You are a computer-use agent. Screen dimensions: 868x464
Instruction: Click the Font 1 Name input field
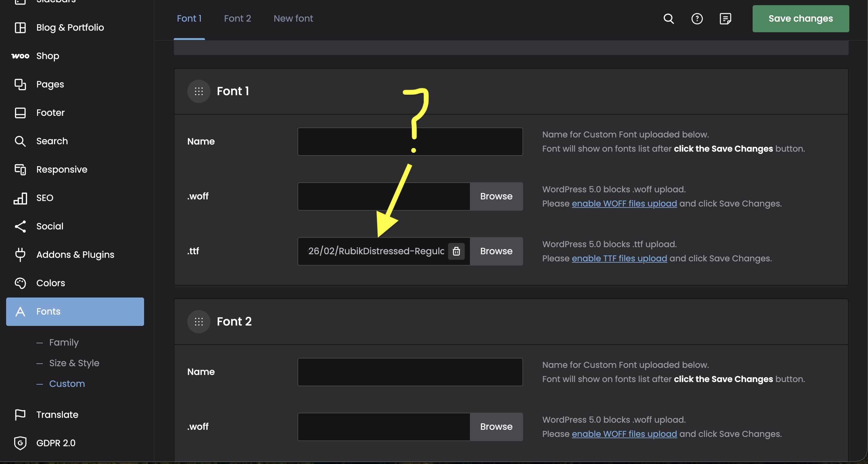coord(410,142)
